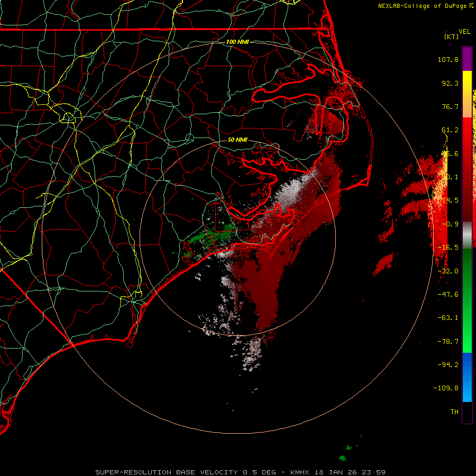The image size is (476, 476).
Task: Click the 14.5 legend value
Action: (x=450, y=200)
